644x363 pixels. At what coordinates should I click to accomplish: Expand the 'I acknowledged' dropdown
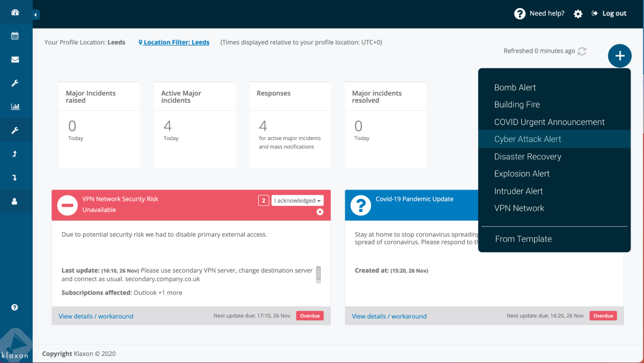297,201
